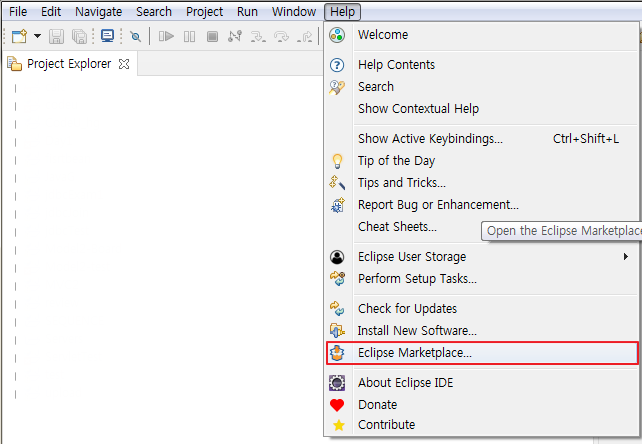Screen dimensions: 642x444
Task: Open the Search menu in menu bar
Action: (x=154, y=11)
